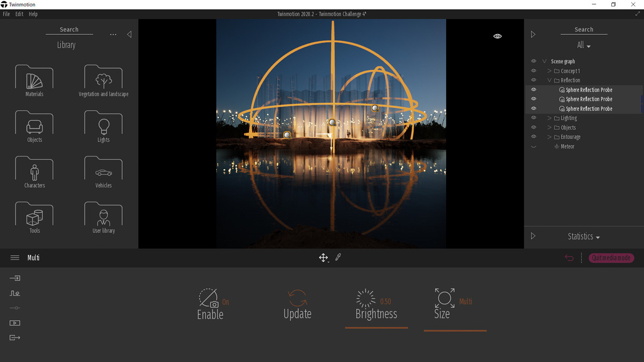Select the material picker eyedropper tool
The height and width of the screenshot is (362, 644).
click(x=338, y=257)
